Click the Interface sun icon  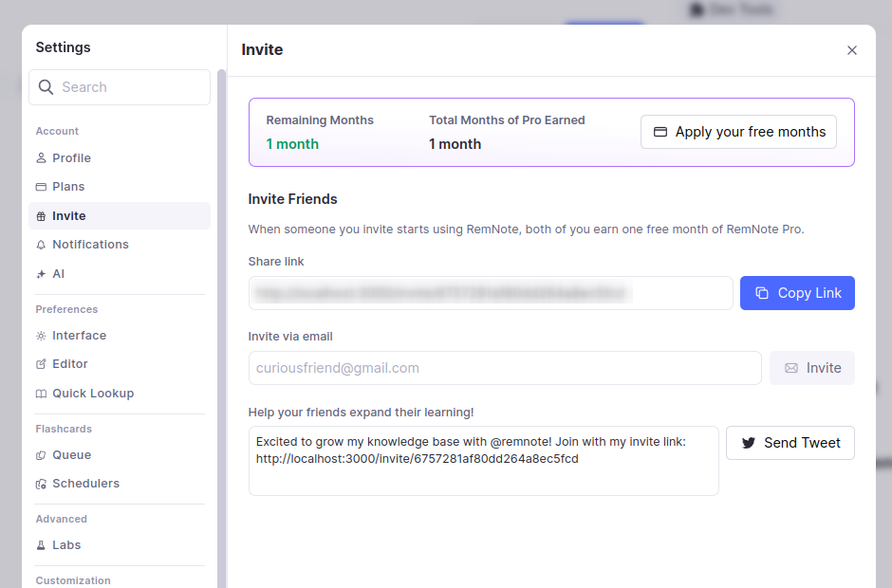pos(41,336)
